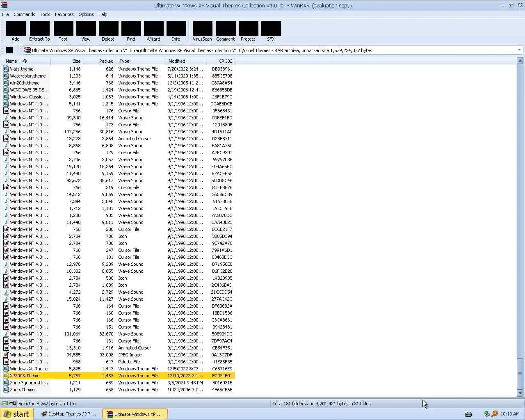Open the Comment toolbar button
The width and height of the screenshot is (525, 420).
tap(226, 32)
